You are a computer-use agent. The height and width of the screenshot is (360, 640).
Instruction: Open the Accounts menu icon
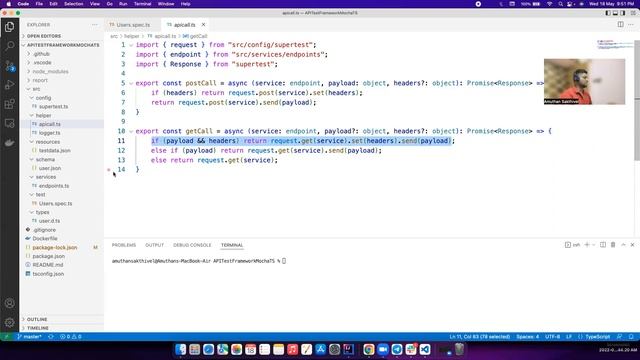pos(9,303)
